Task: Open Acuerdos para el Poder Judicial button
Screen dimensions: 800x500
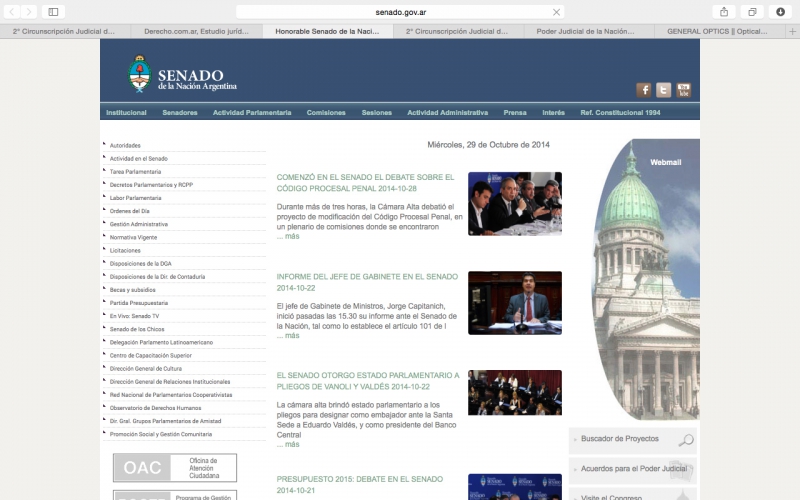Action: tap(633, 470)
